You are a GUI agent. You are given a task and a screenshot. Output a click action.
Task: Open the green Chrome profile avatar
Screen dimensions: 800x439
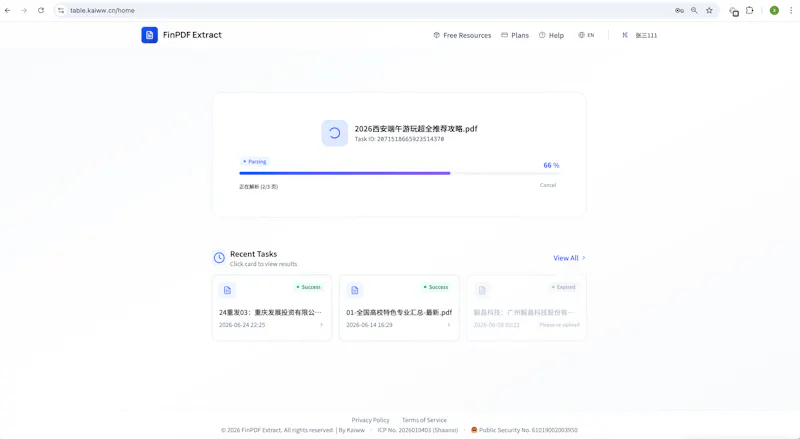pyautogui.click(x=774, y=10)
